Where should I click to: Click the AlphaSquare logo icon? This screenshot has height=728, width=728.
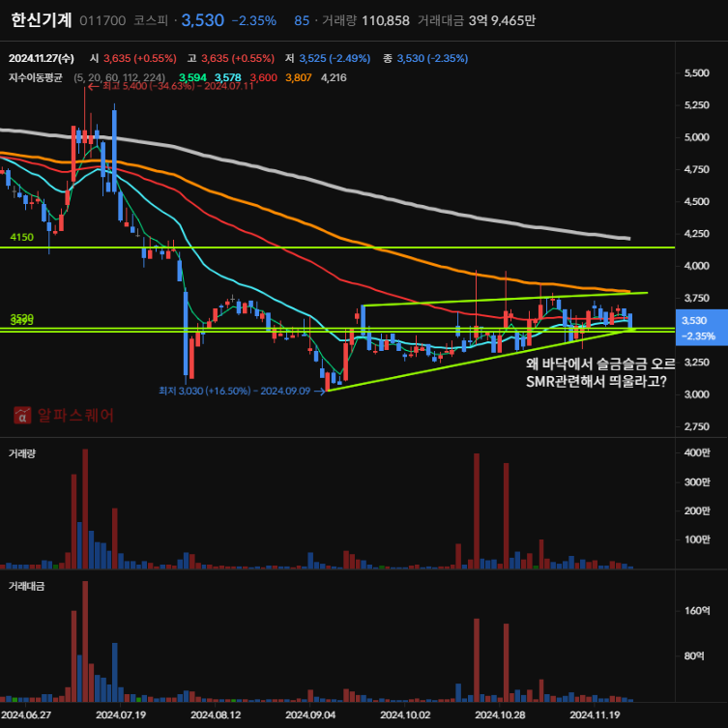click(21, 417)
